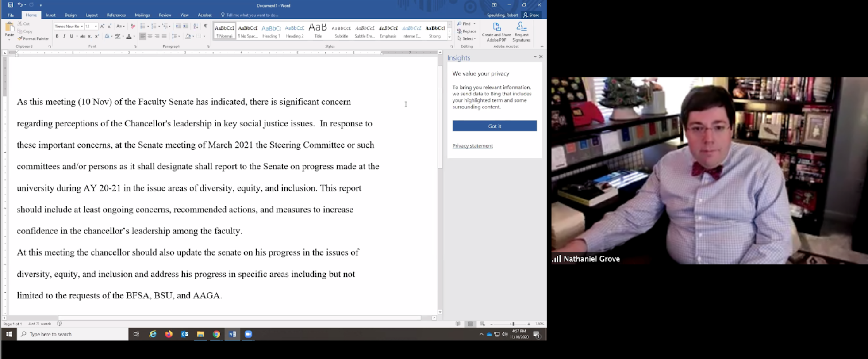Viewport: 868px width, 359px height.
Task: Switch to Web Layout view in status bar
Action: [483, 324]
